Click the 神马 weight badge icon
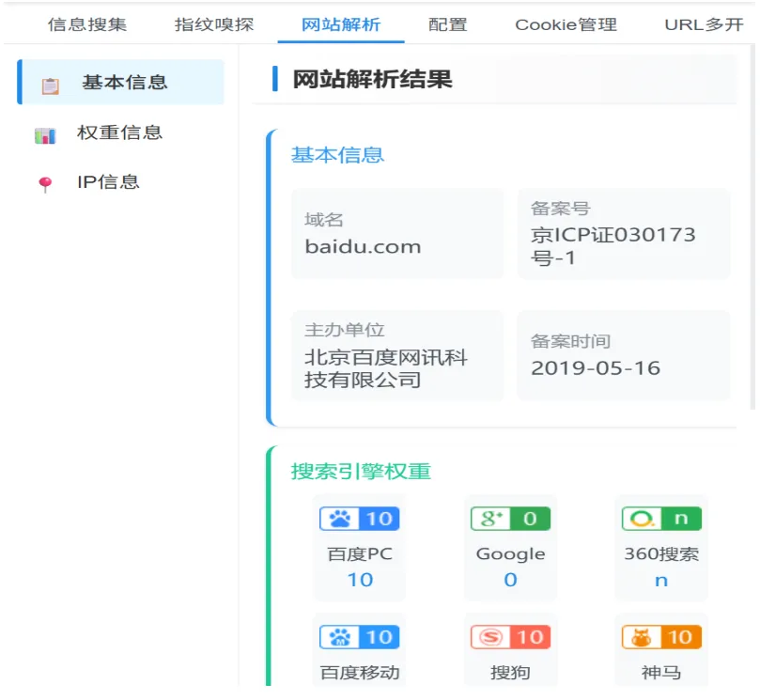Viewport: 760px width, 700px height. [661, 637]
